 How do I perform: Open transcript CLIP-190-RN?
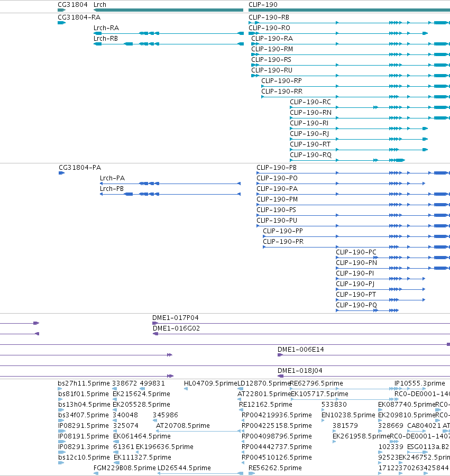coord(310,113)
